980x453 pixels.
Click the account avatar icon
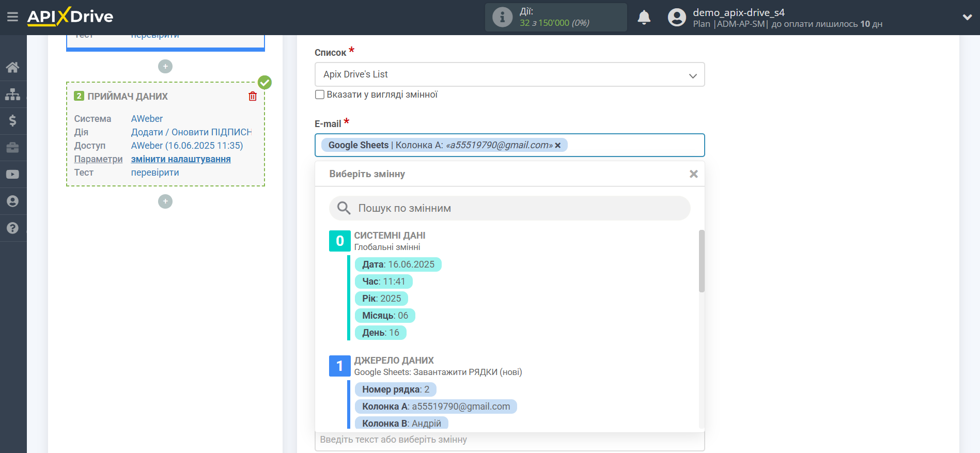click(677, 18)
